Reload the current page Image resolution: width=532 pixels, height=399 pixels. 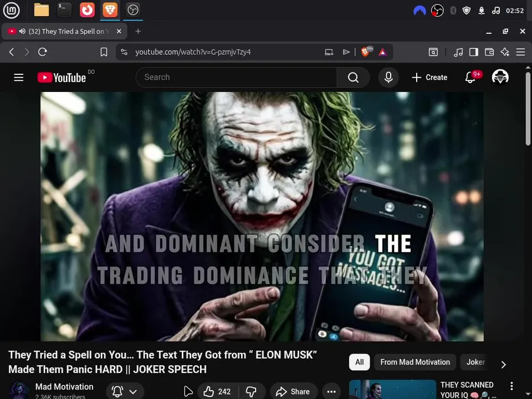point(43,52)
